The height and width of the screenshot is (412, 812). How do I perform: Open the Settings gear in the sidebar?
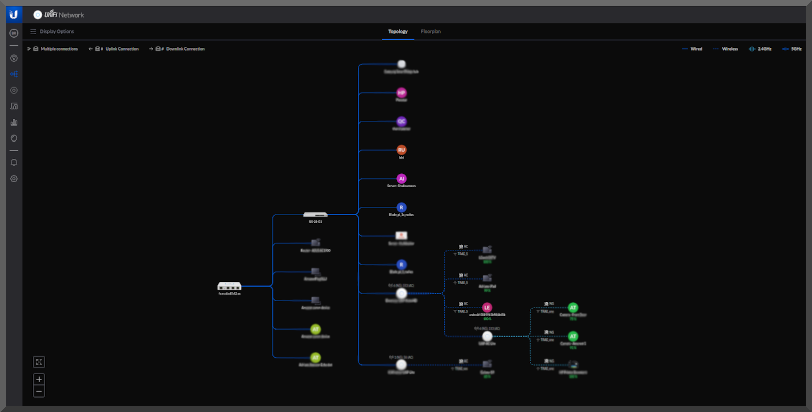coord(14,178)
